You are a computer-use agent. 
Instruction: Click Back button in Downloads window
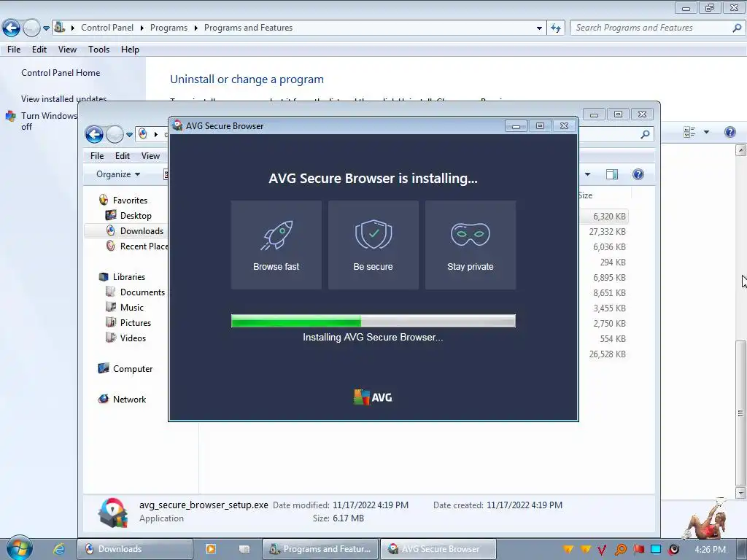tap(94, 135)
